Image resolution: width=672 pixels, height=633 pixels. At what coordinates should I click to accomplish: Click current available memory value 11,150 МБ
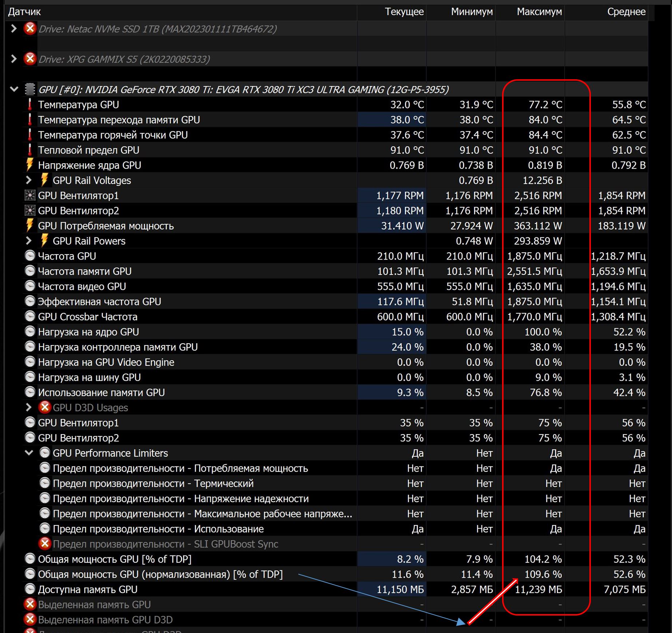click(400, 589)
